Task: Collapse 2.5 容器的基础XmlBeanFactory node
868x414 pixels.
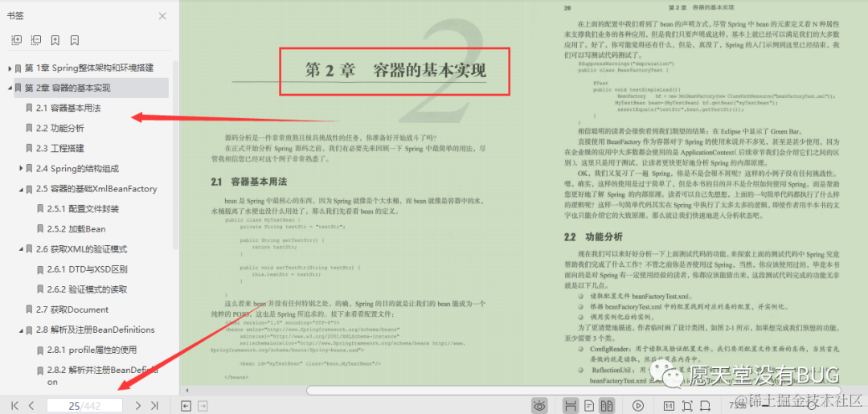Action: [x=20, y=189]
